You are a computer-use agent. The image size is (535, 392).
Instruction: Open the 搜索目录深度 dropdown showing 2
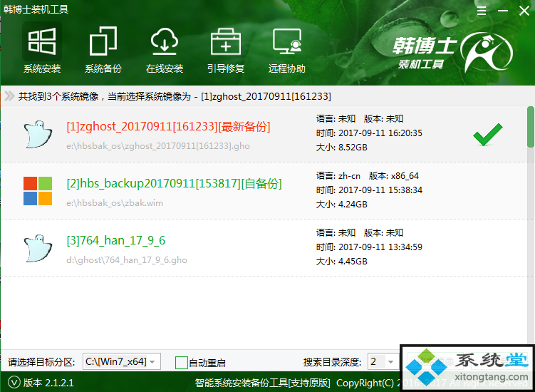(383, 361)
